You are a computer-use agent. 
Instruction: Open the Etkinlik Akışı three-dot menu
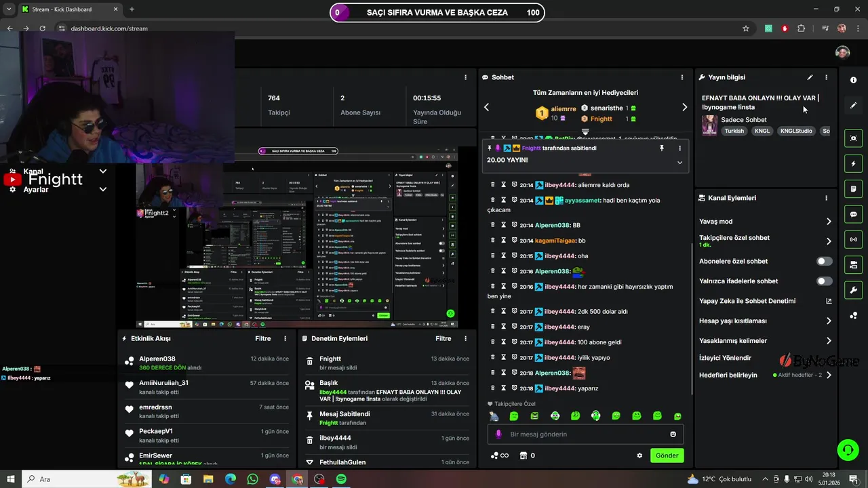pos(285,338)
